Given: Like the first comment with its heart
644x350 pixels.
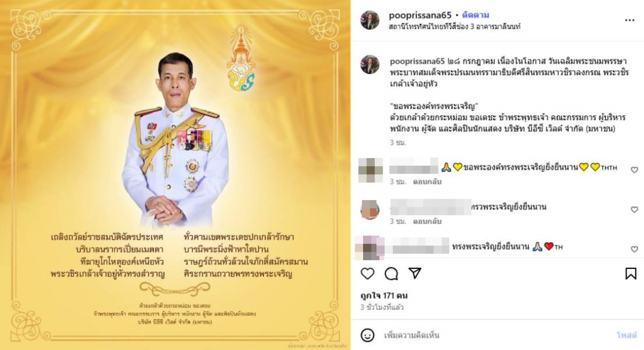Looking at the screenshot, I should tap(634, 170).
